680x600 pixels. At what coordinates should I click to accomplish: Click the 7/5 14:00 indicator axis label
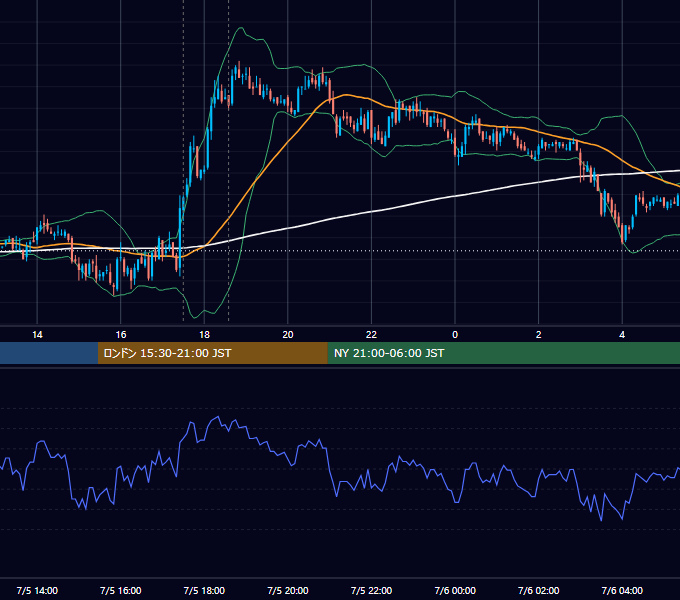click(37, 590)
